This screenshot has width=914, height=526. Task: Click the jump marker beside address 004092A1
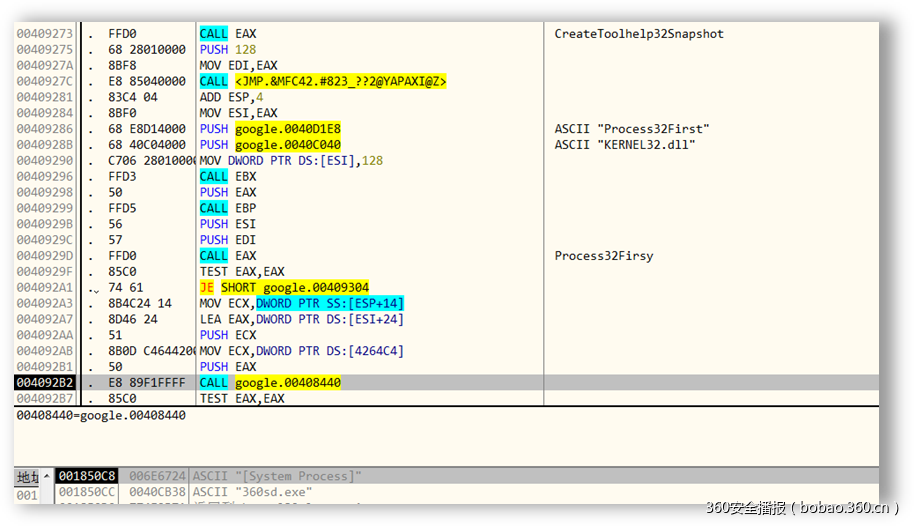pos(93,289)
